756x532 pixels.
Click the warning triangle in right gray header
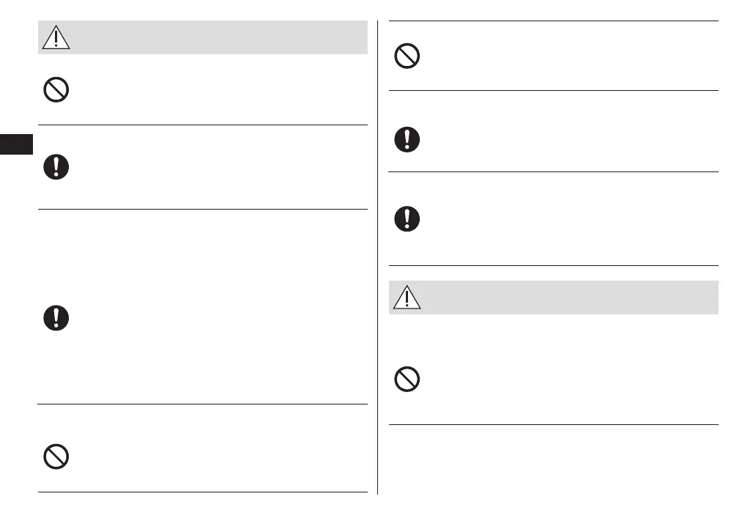(407, 298)
